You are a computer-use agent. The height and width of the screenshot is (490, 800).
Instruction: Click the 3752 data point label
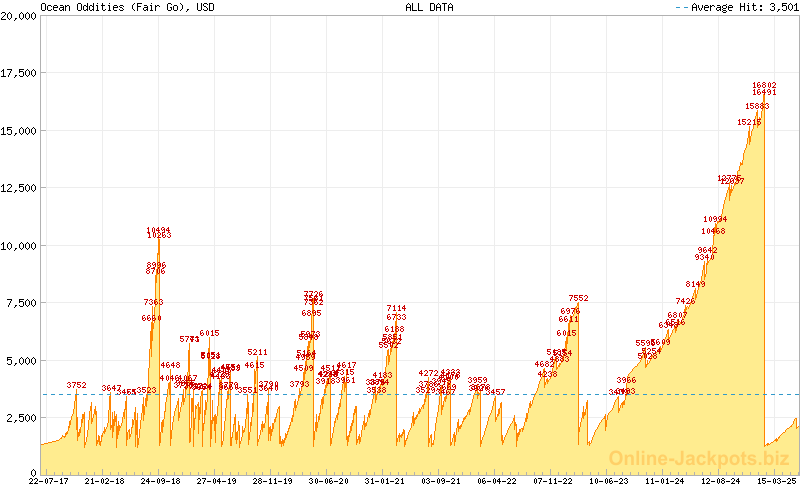[77, 385]
